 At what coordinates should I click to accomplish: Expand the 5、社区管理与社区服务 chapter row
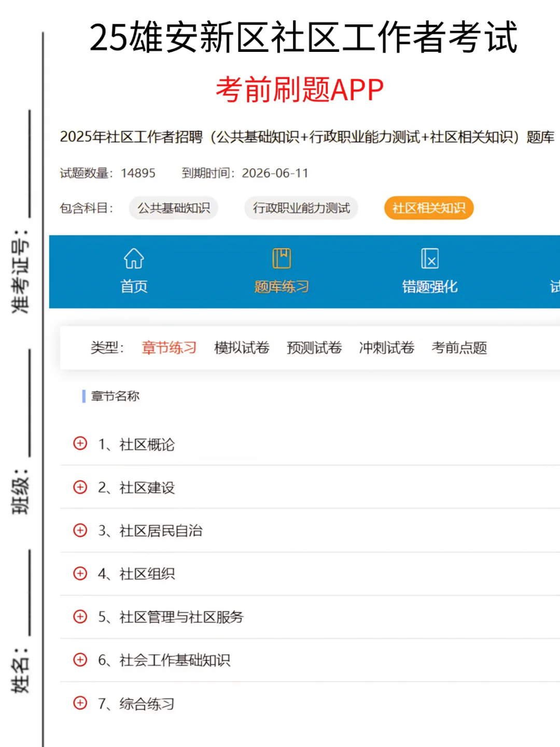click(x=80, y=617)
